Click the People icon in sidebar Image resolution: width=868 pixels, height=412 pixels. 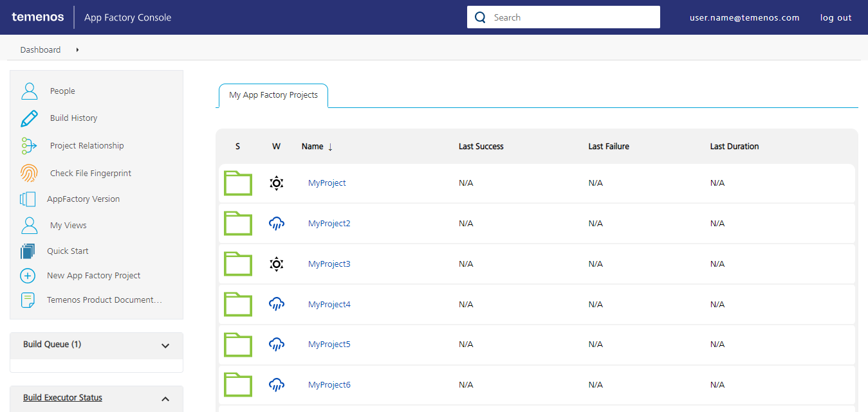29,91
